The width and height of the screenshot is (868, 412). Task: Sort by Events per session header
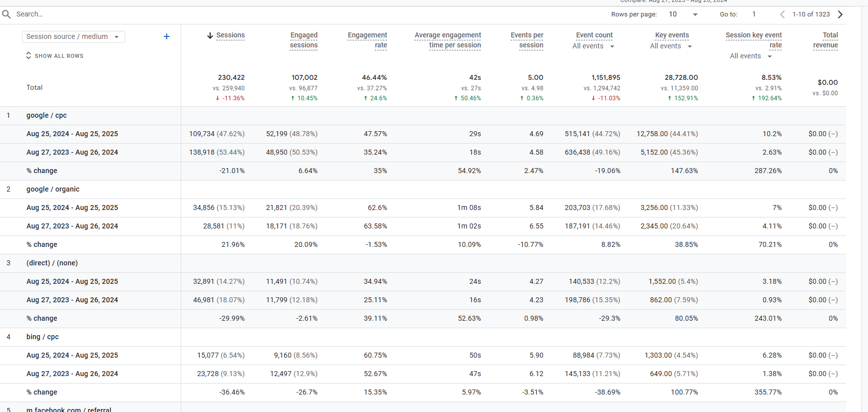527,40
